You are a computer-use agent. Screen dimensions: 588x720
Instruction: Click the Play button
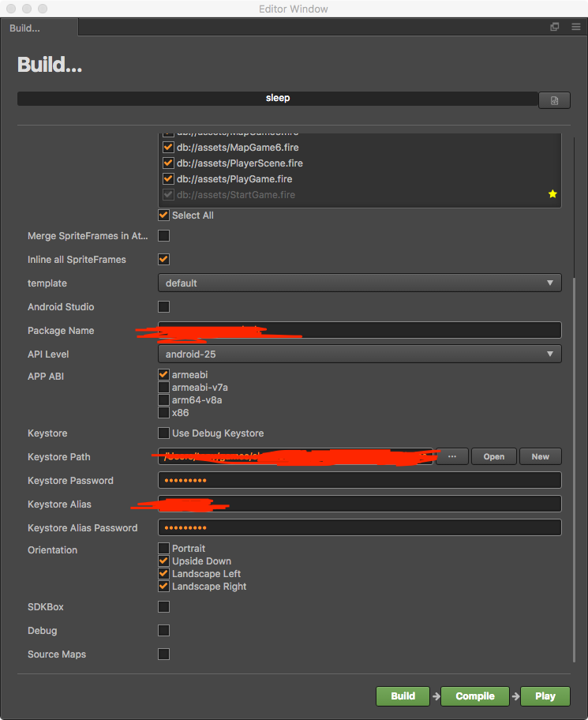point(545,696)
